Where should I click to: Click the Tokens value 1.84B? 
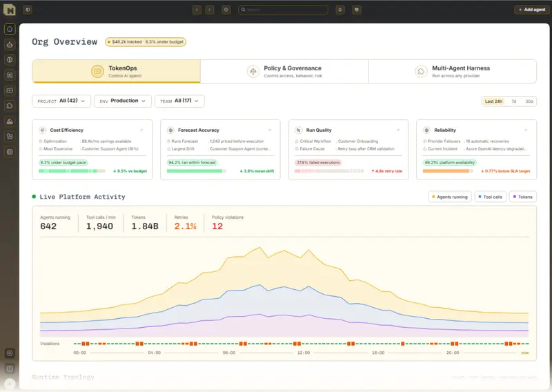145,226
